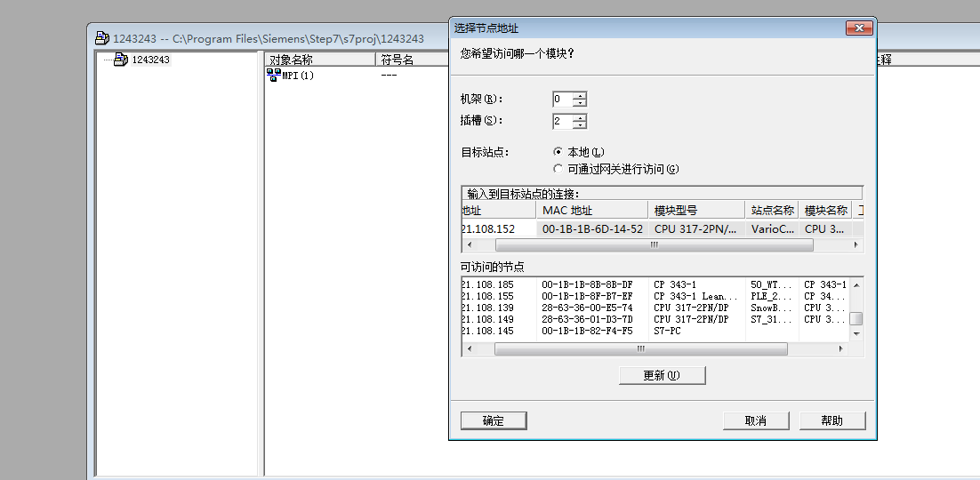Click the 模块型号 column header
The image size is (980, 480).
point(696,211)
